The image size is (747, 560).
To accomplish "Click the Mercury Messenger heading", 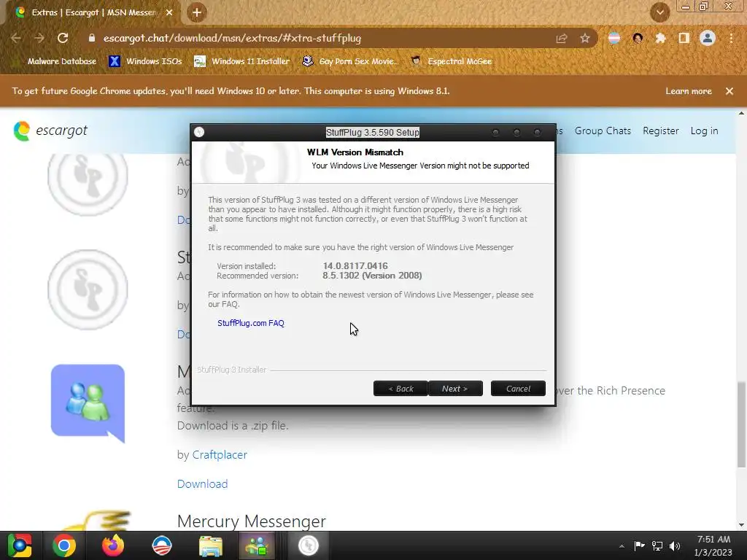I will [252, 521].
